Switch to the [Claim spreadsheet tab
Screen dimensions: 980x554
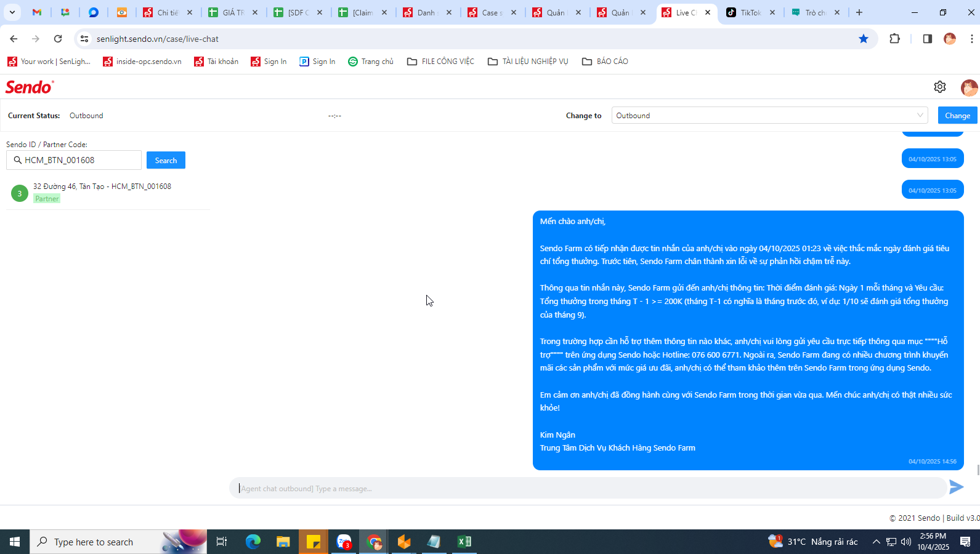point(363,12)
